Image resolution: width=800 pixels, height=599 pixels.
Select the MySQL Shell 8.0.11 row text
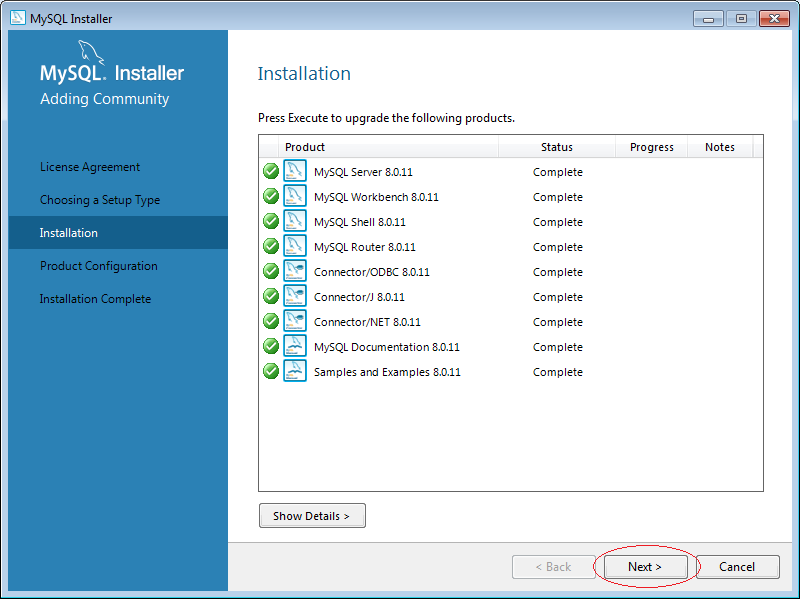click(x=360, y=222)
